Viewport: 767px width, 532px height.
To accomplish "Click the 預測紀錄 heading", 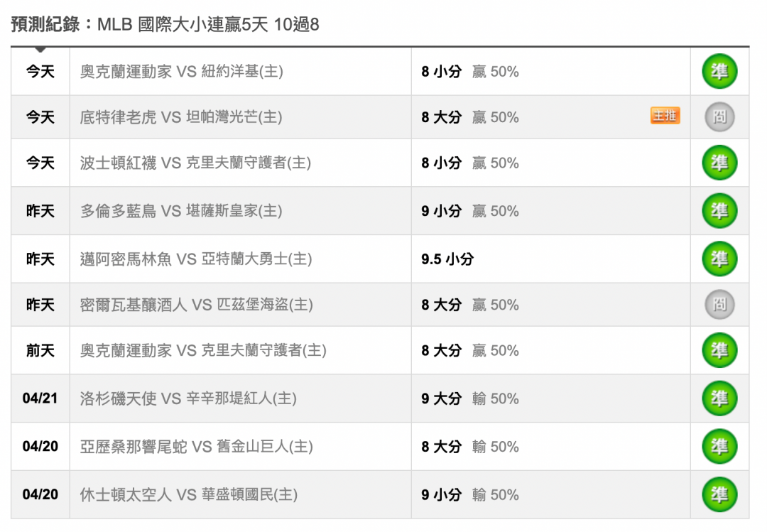I will (x=45, y=24).
